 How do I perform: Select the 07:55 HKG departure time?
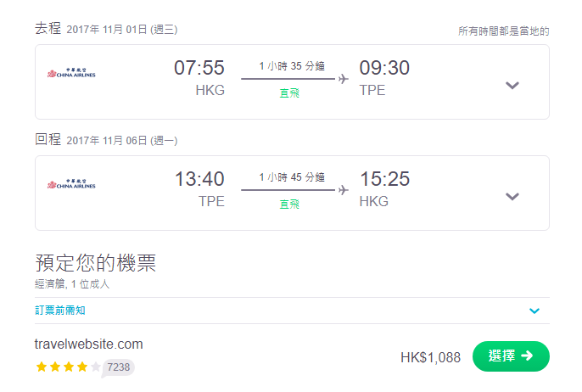pyautogui.click(x=199, y=68)
